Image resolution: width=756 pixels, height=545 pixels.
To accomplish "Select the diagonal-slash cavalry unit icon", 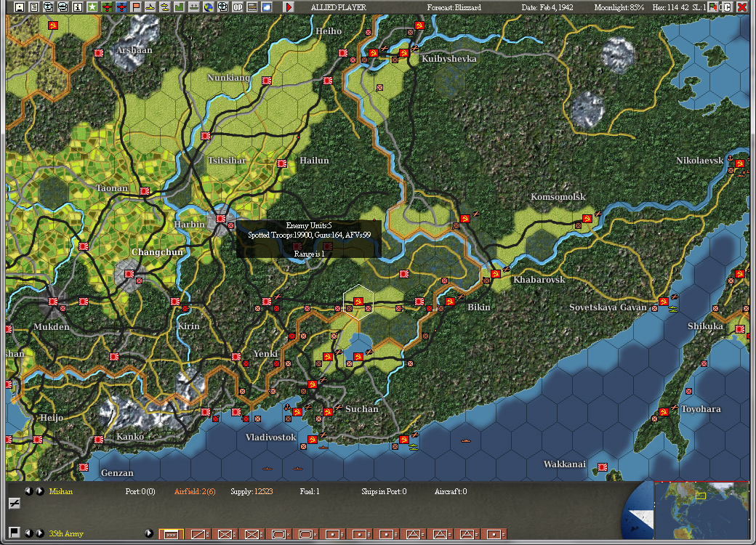I will [x=198, y=534].
